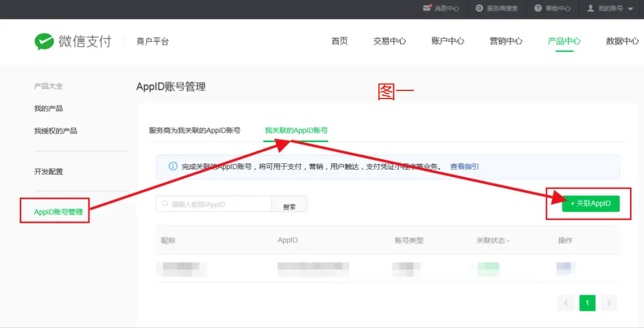Click the service provider search icon

[479, 8]
